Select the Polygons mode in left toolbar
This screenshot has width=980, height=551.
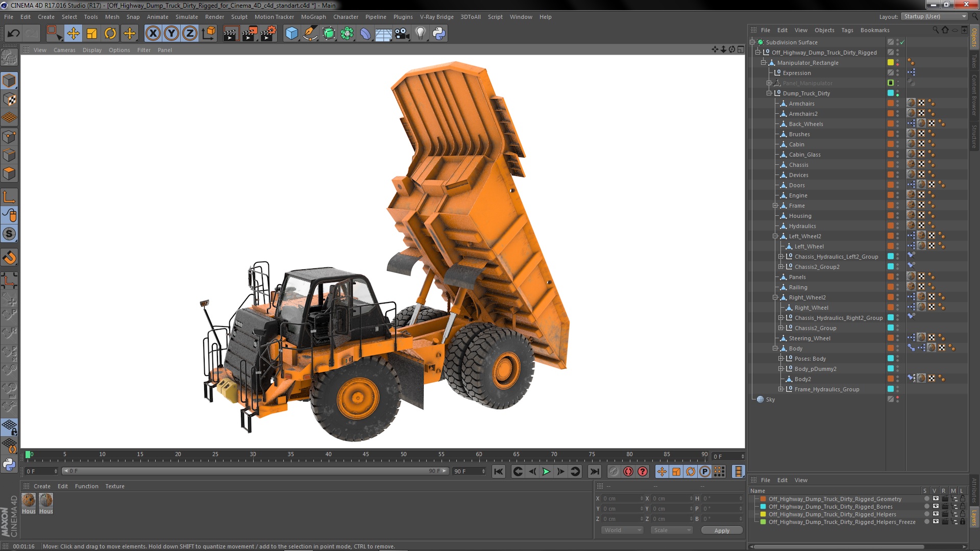(9, 174)
